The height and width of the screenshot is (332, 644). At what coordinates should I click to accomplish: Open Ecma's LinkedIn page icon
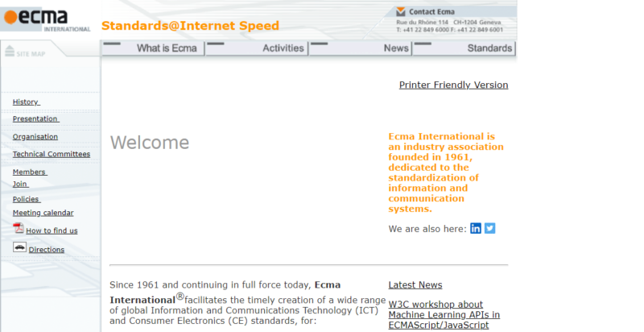pyautogui.click(x=476, y=229)
